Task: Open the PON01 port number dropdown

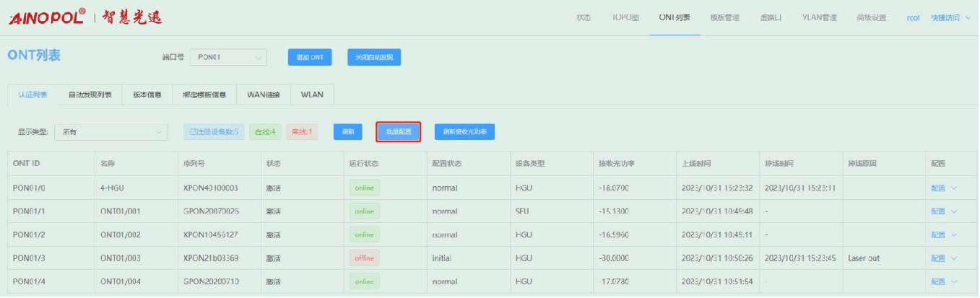Action: coord(228,58)
